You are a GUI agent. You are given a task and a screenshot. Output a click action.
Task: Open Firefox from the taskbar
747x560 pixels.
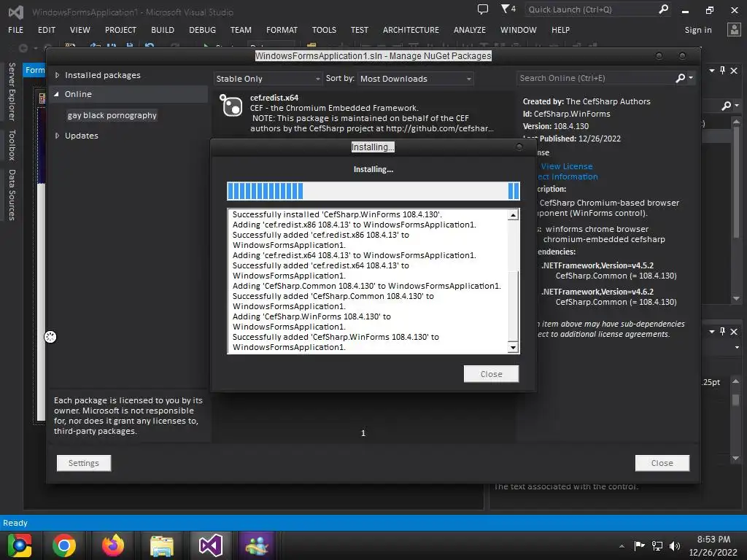[x=113, y=545]
